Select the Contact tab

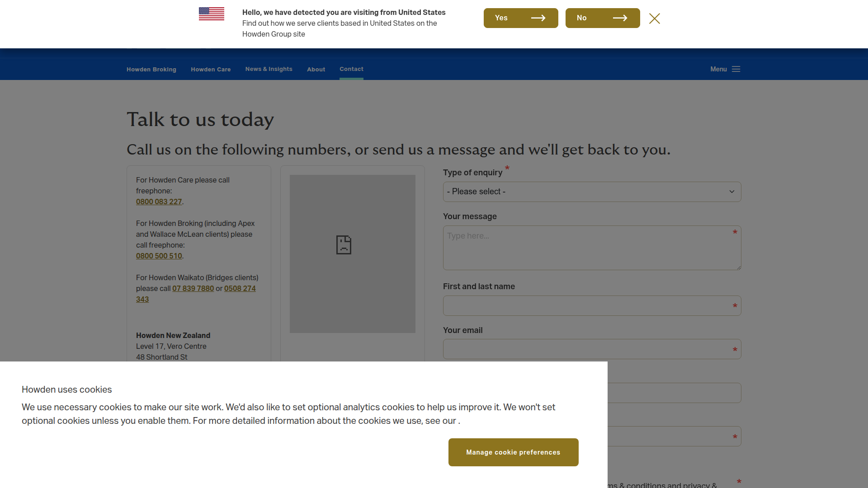(351, 69)
